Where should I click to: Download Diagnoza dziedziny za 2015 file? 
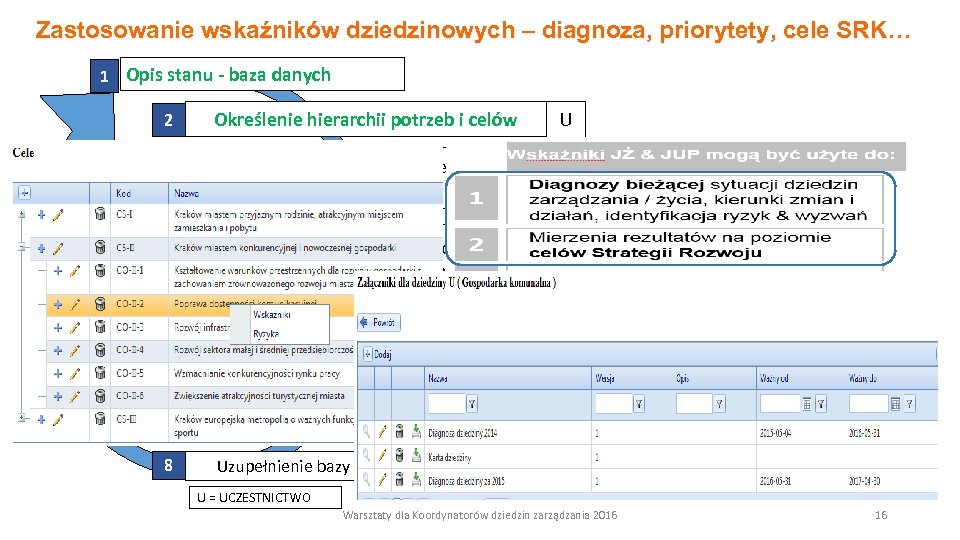coord(416,480)
